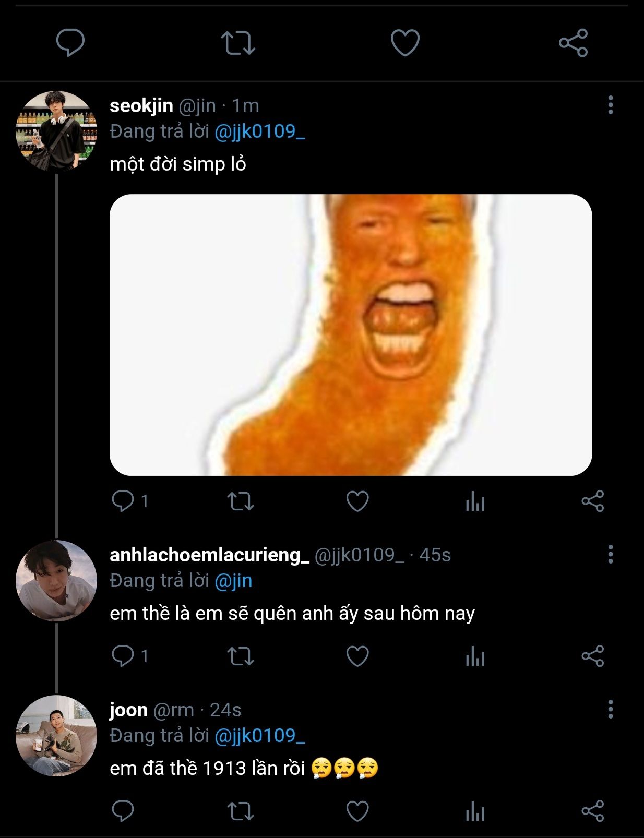The image size is (644, 838).
Task: Open the @jin mention link
Action: (x=233, y=581)
